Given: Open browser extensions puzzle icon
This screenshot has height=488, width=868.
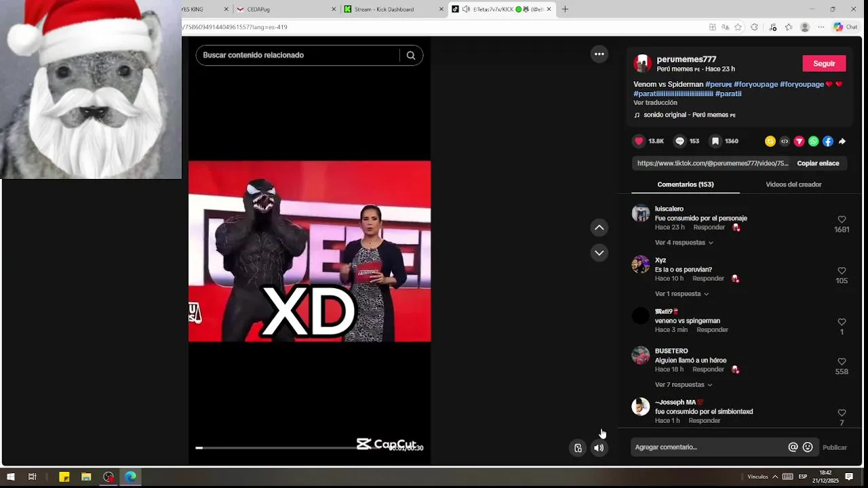Looking at the screenshot, I should [754, 27].
